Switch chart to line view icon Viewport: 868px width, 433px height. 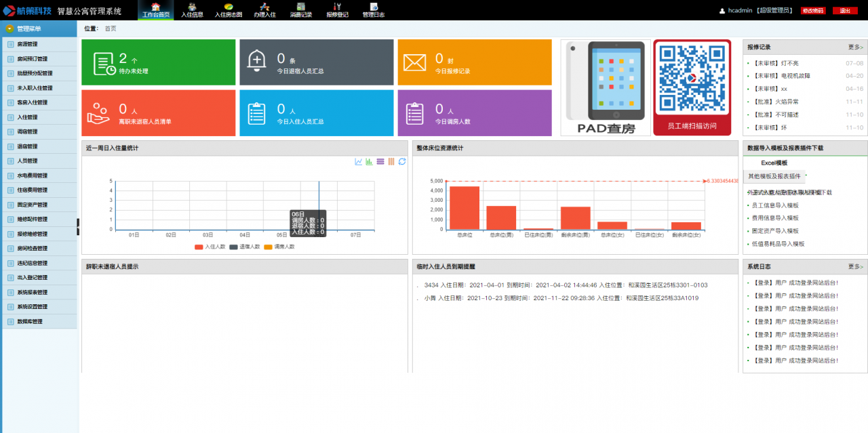point(359,161)
